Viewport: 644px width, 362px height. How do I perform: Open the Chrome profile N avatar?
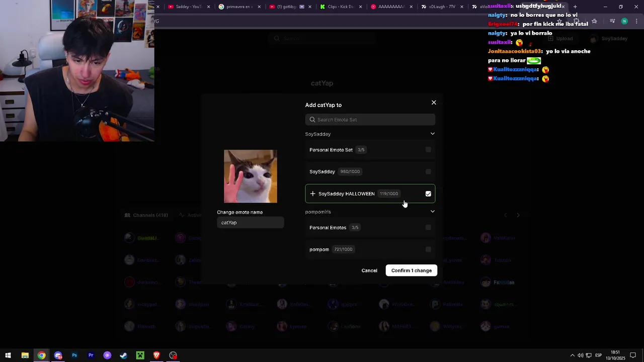coord(624,21)
